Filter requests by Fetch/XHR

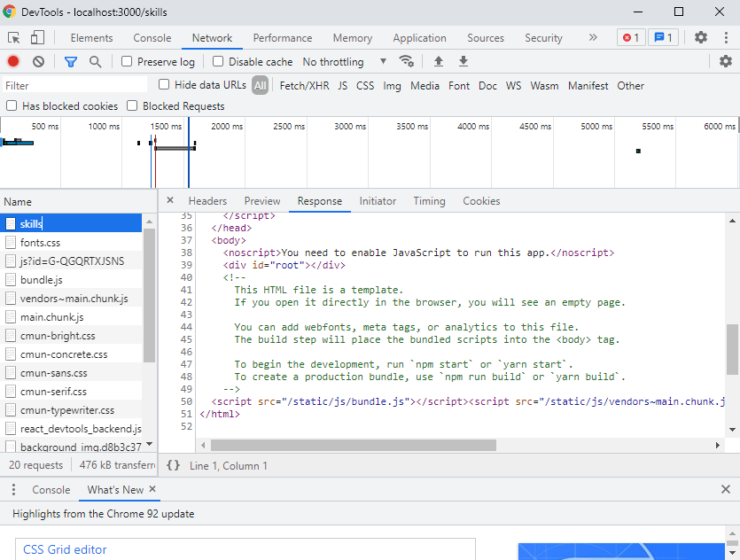(304, 85)
